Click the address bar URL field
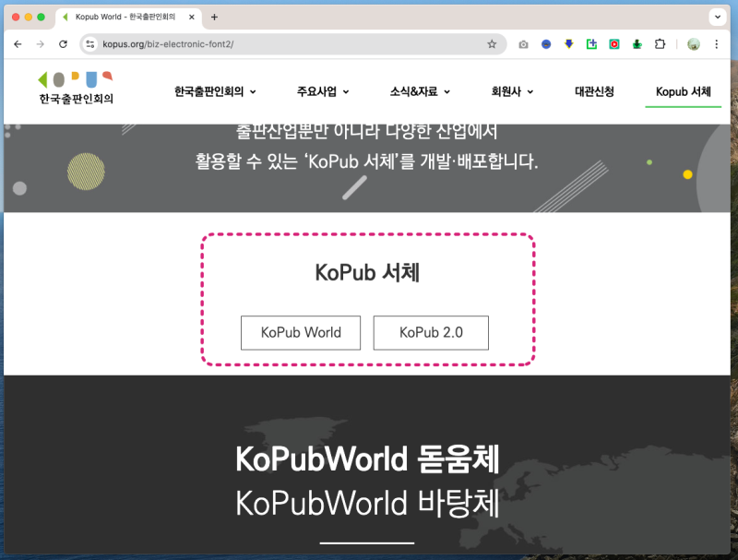This screenshot has width=738, height=560. pyautogui.click(x=292, y=44)
